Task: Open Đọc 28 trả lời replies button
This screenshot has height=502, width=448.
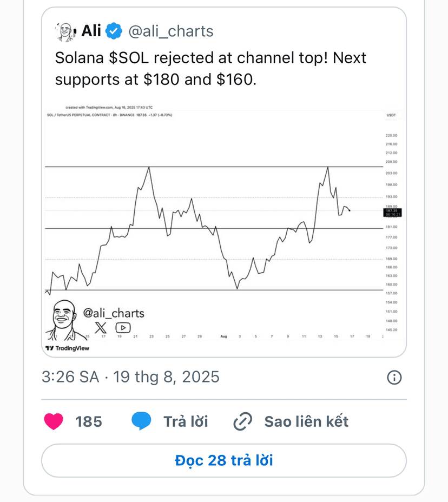Action: click(224, 460)
